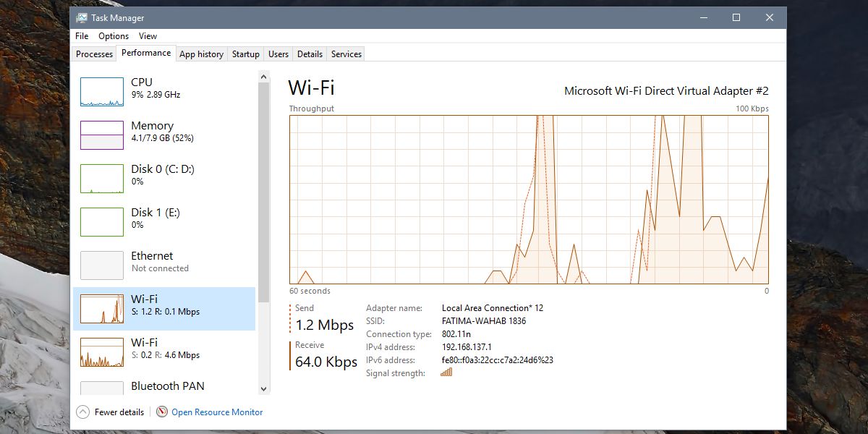The width and height of the screenshot is (868, 434).
Task: Click the IPv6 address value
Action: (x=498, y=360)
